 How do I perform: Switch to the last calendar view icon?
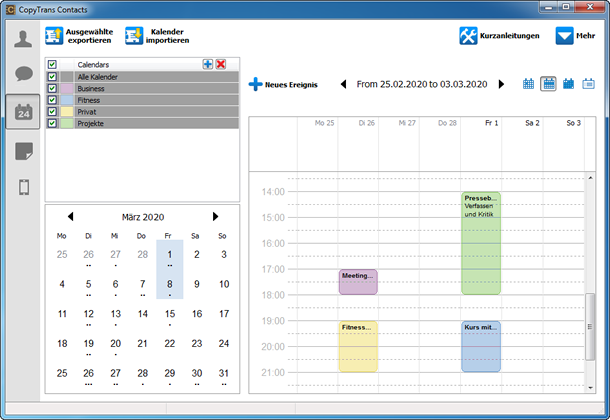pos(588,84)
